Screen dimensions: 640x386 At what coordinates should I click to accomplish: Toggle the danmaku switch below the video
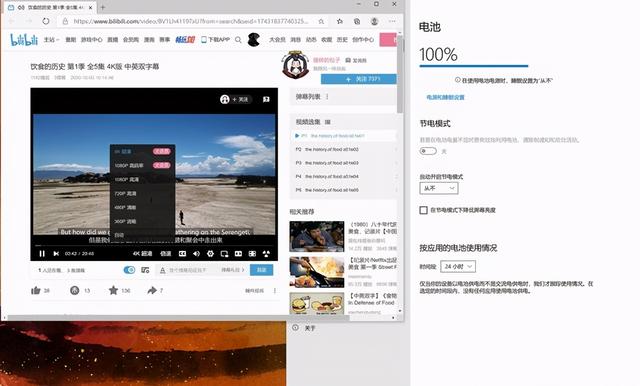point(129,270)
